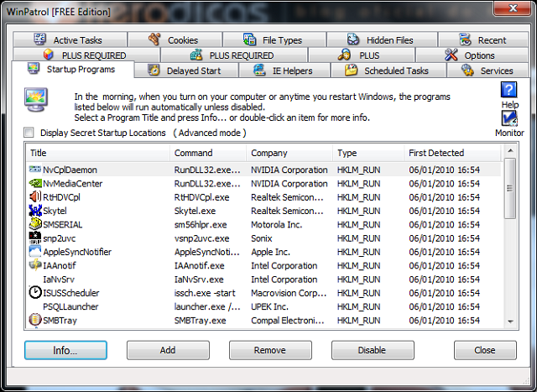Click the ISUSScheduler clock icon
The height and width of the screenshot is (392, 537).
pos(35,293)
